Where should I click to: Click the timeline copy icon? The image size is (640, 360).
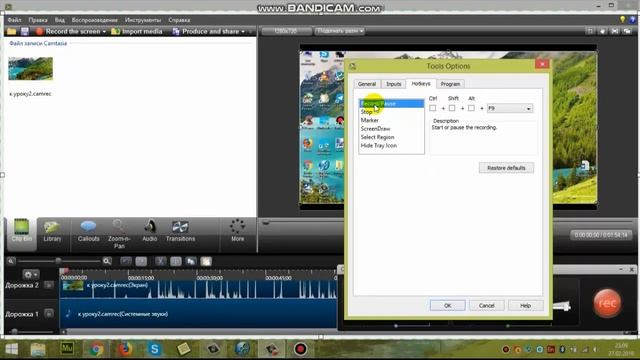pos(191,261)
